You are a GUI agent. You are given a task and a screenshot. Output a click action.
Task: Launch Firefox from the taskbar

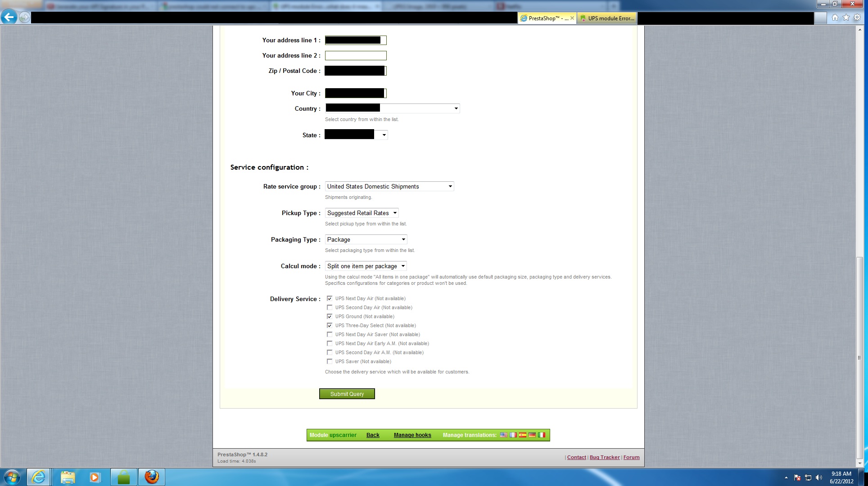click(152, 477)
